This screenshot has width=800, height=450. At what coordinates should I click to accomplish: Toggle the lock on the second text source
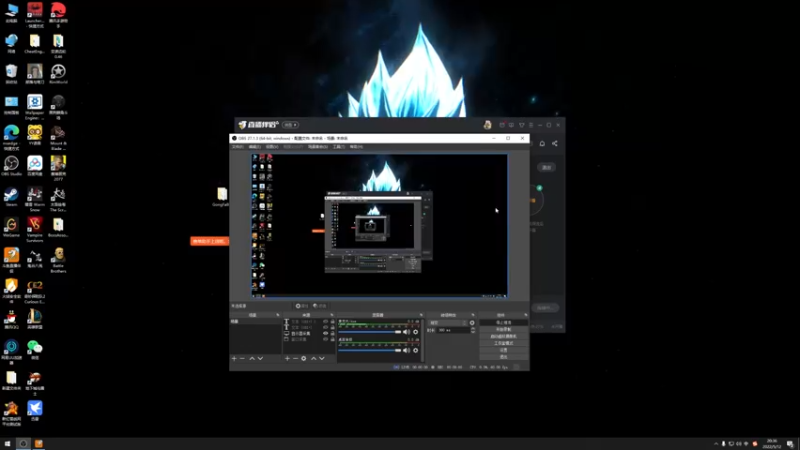[x=333, y=327]
